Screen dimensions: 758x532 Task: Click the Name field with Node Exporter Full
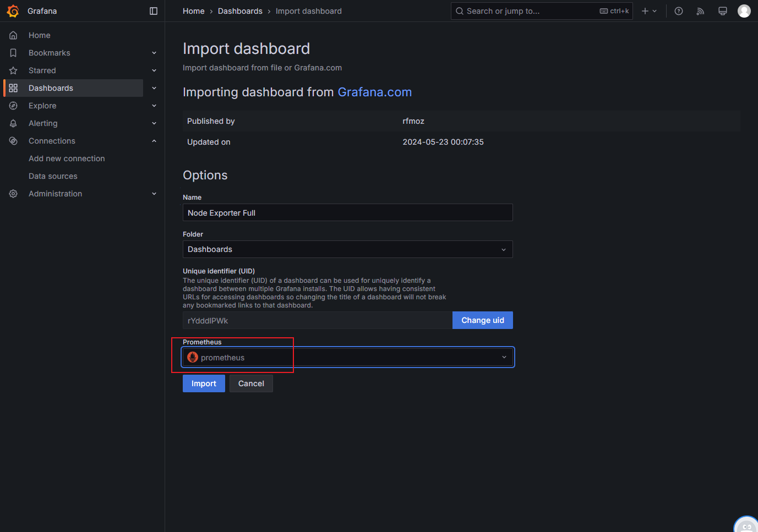348,212
